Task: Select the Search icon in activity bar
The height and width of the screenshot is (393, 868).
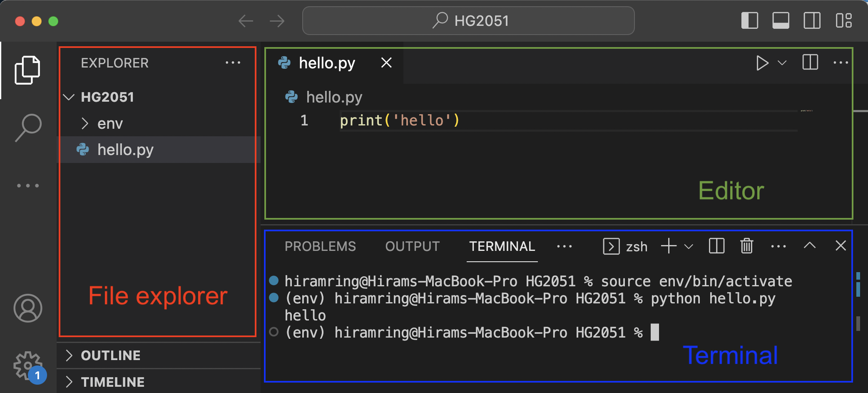Action: 27,126
